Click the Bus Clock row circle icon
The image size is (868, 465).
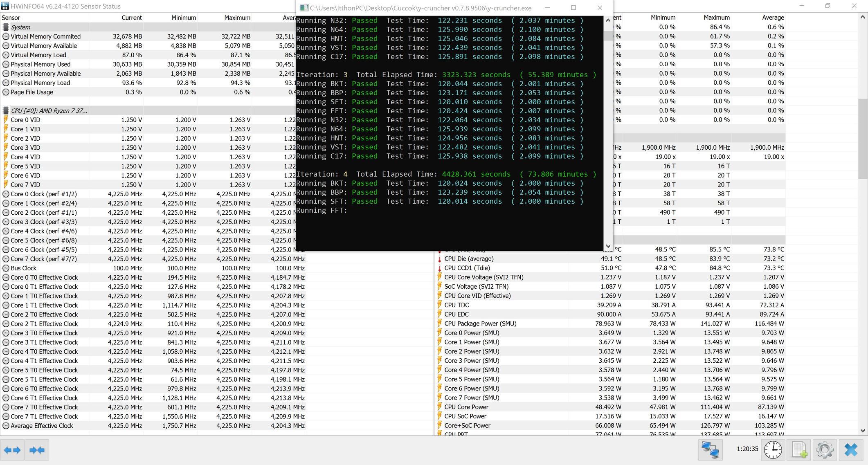pos(6,268)
